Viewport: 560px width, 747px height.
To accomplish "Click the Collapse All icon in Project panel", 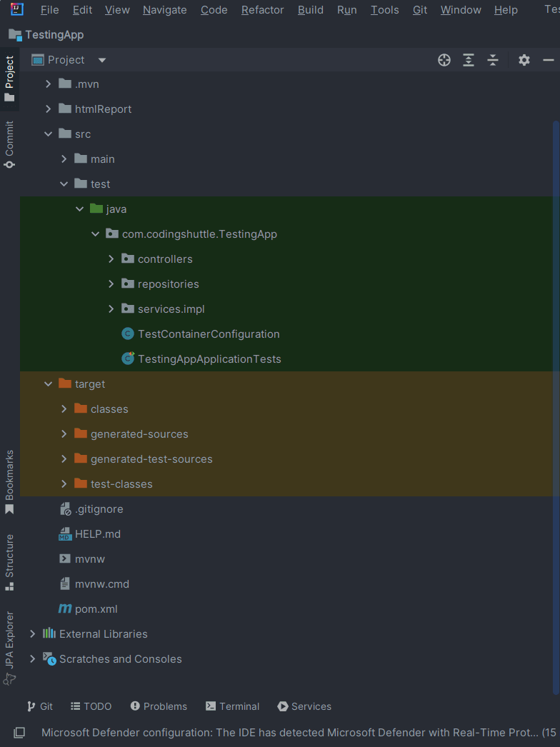I will (x=493, y=60).
